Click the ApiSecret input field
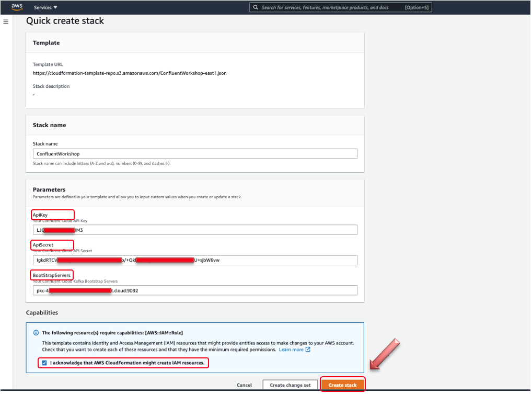Screen dimensions: 532x394 click(195, 260)
